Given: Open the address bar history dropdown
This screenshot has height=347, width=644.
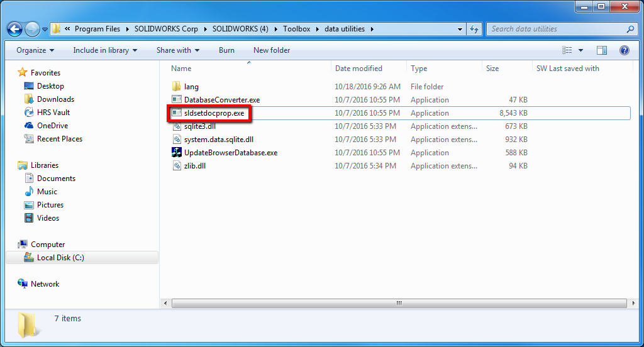Looking at the screenshot, I should tap(460, 29).
